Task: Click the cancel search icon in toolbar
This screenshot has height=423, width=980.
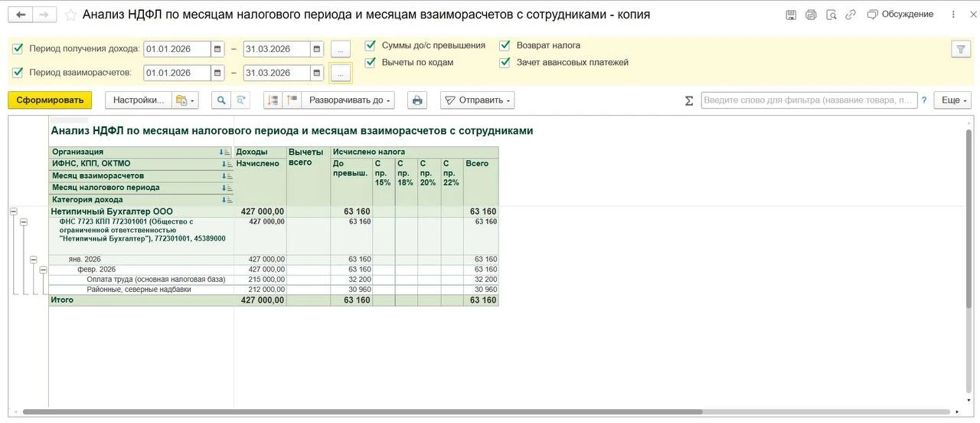Action: 240,100
